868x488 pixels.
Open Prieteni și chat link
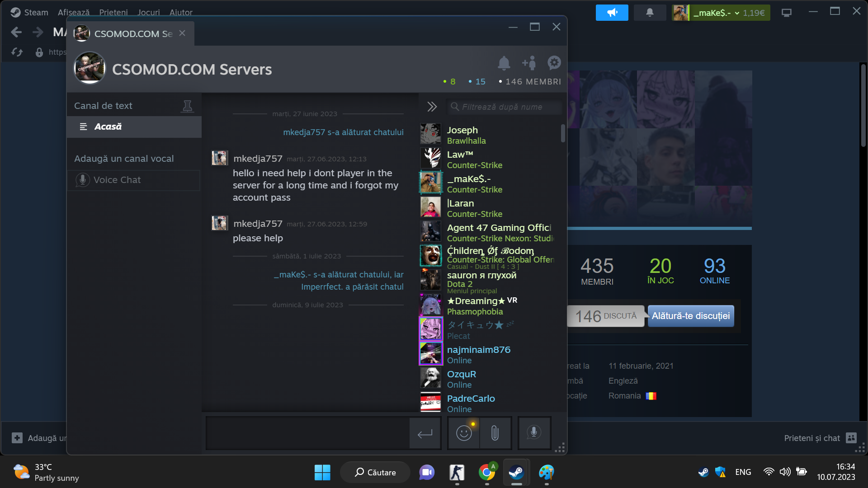click(x=812, y=438)
